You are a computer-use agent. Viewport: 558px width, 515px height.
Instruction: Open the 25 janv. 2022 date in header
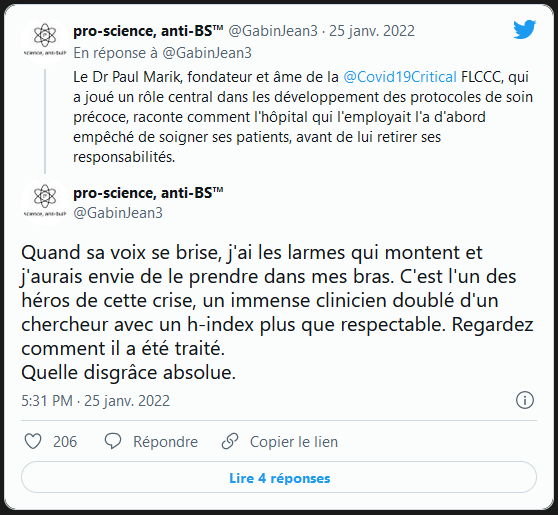(x=372, y=31)
